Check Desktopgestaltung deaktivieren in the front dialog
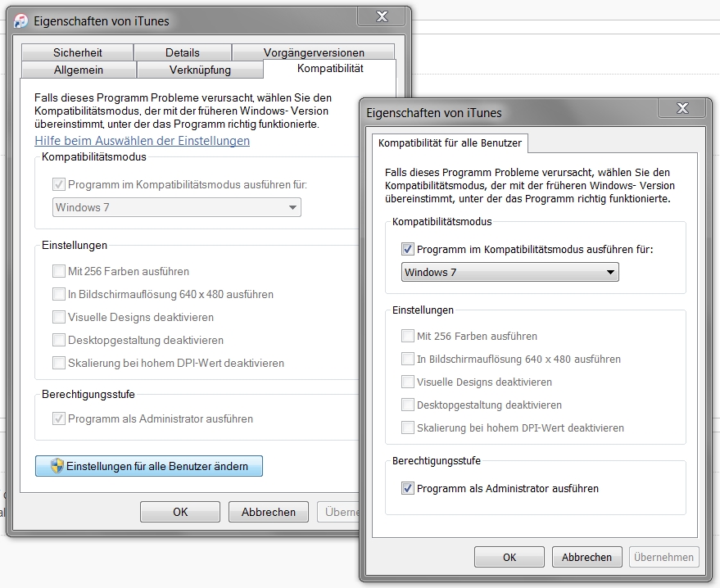This screenshot has height=588, width=720. tap(407, 405)
